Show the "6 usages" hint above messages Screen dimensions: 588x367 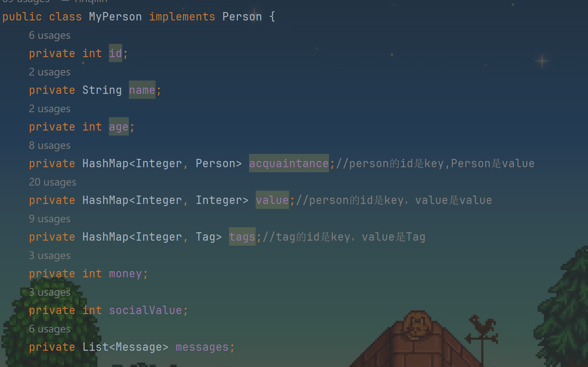[x=50, y=329]
